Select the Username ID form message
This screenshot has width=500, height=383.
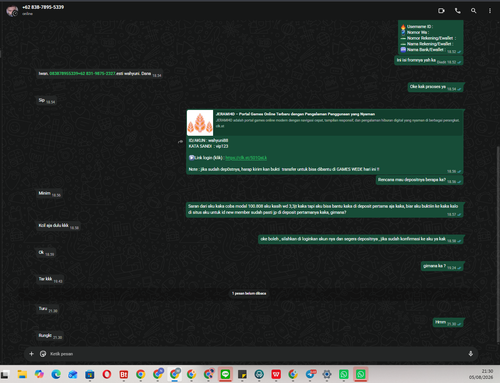[431, 38]
